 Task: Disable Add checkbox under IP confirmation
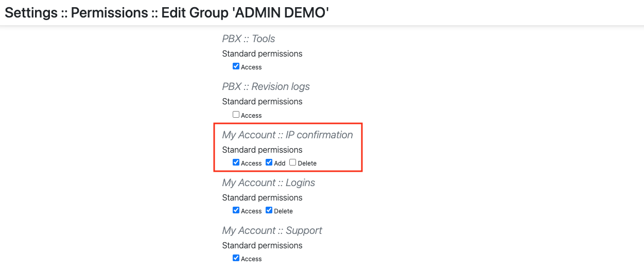[x=269, y=162]
